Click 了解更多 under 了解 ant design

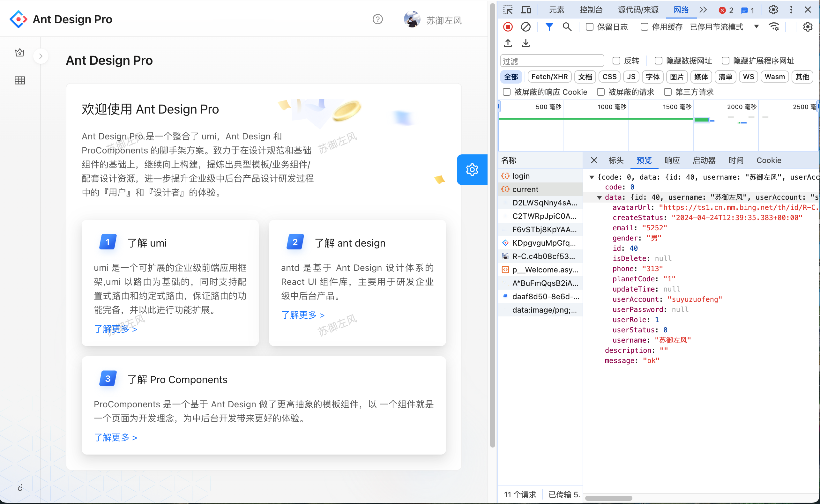pyautogui.click(x=303, y=315)
